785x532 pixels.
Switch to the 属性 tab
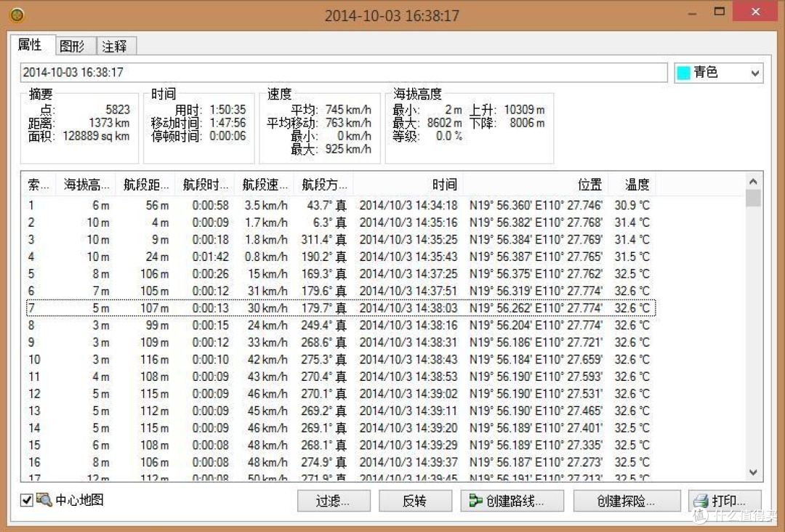pyautogui.click(x=31, y=45)
